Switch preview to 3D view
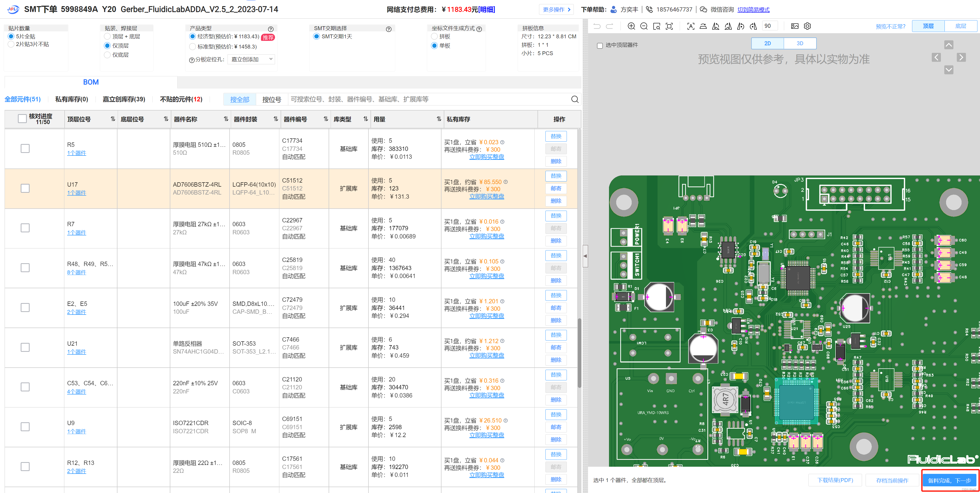Image resolution: width=980 pixels, height=493 pixels. pos(800,43)
